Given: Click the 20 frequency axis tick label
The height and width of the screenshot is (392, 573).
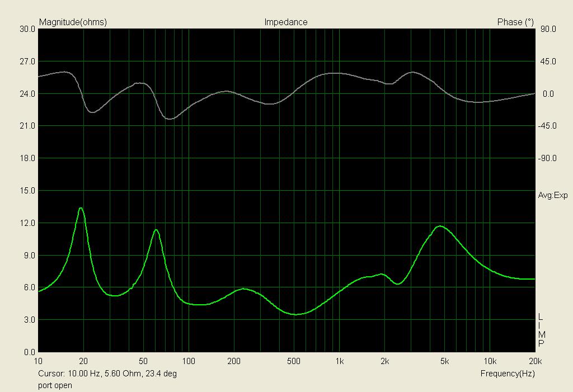Looking at the screenshot, I should 83,361.
